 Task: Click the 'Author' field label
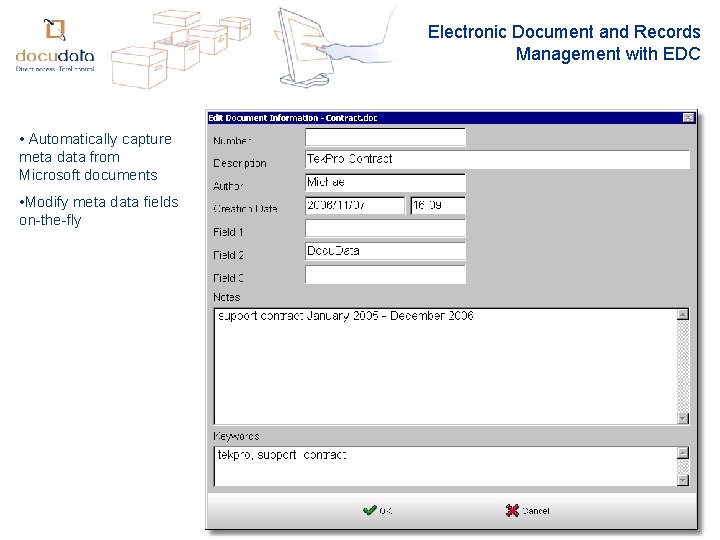(x=228, y=186)
